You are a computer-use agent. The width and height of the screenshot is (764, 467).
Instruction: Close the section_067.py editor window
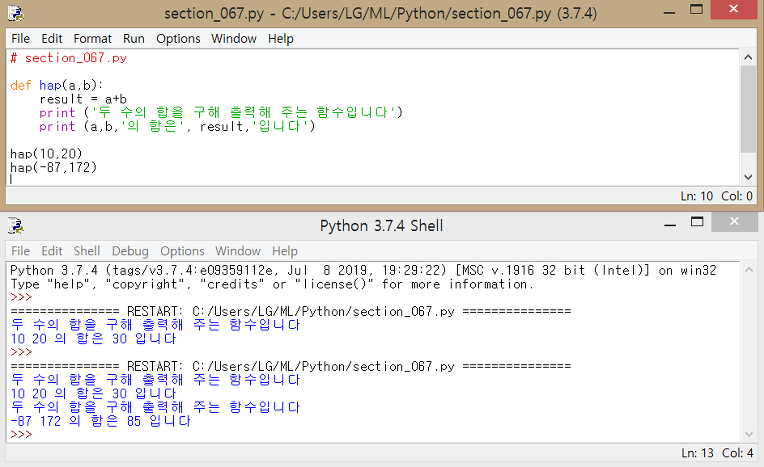tap(733, 9)
